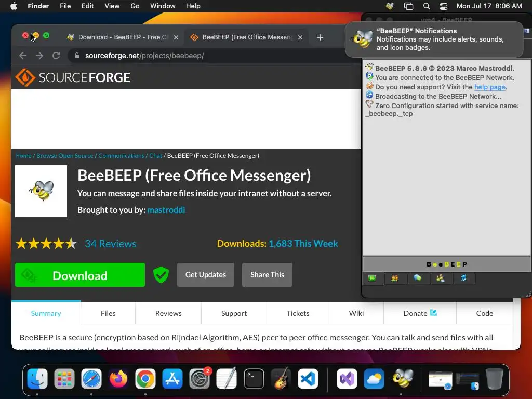This screenshot has width=532, height=399.
Task: Launch Visual Studio Code from the dock
Action: click(x=308, y=379)
